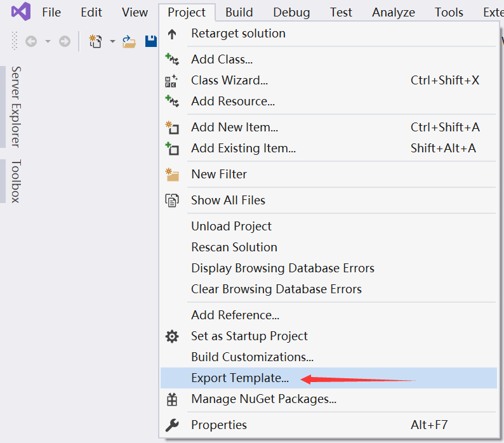Viewport: 504px width, 443px height.
Task: Open the Navigate Backward history dropdown arrow
Action: [48, 41]
